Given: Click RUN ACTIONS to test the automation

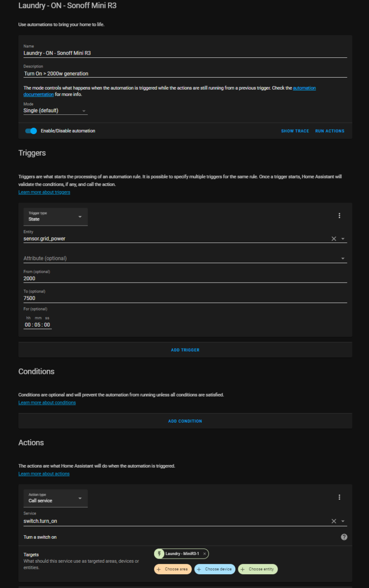Looking at the screenshot, I should coord(330,130).
